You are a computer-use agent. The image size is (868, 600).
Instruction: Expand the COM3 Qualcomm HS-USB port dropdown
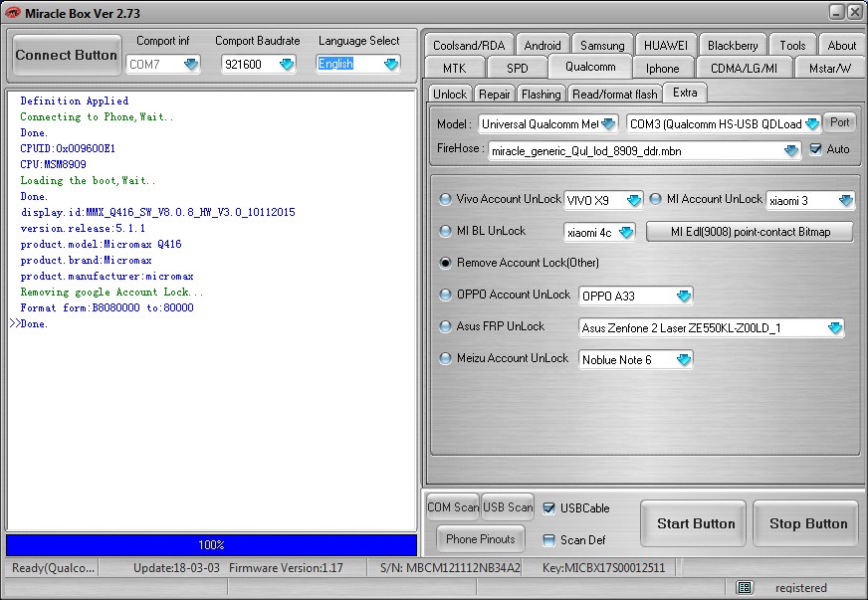tap(812, 124)
